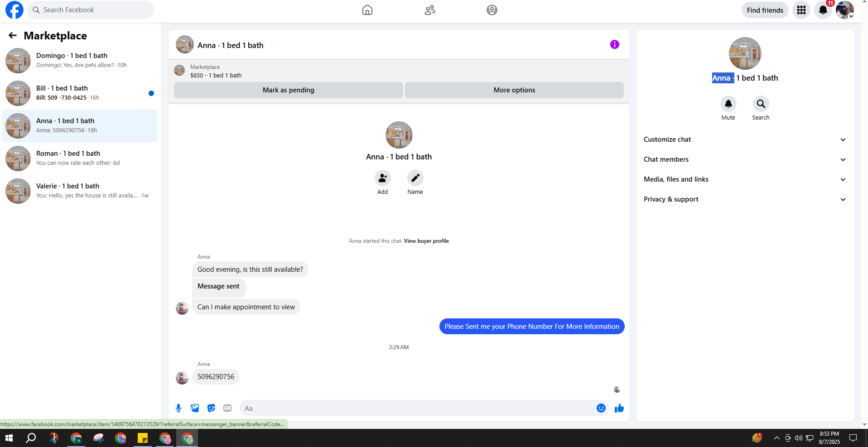
Task: Open the taskbar volume control
Action: coord(798,438)
